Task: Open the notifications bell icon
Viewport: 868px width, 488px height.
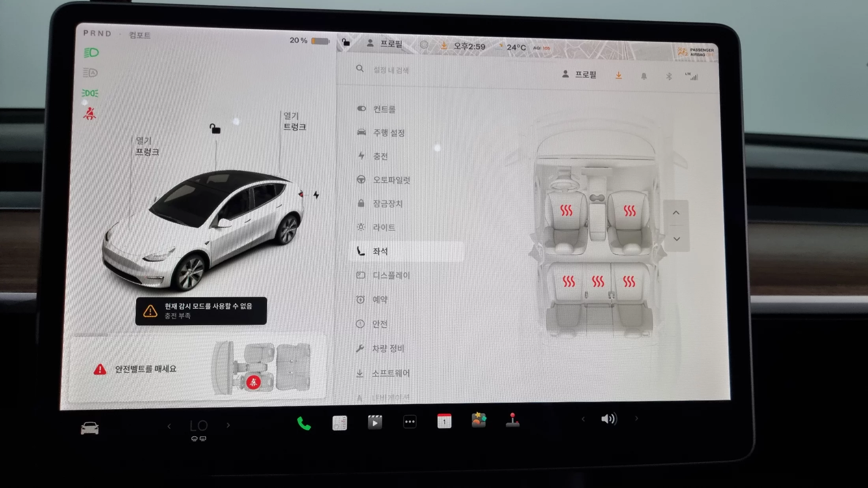Action: point(644,76)
